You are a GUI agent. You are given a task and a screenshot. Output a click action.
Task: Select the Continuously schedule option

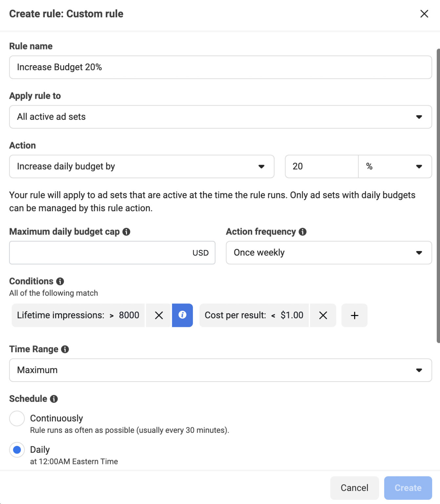tap(17, 418)
